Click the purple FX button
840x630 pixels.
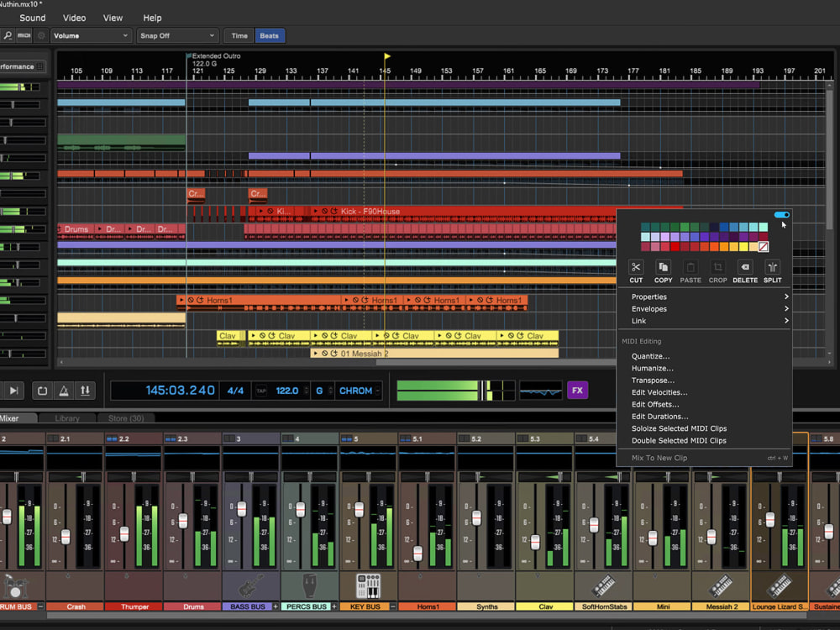(578, 391)
